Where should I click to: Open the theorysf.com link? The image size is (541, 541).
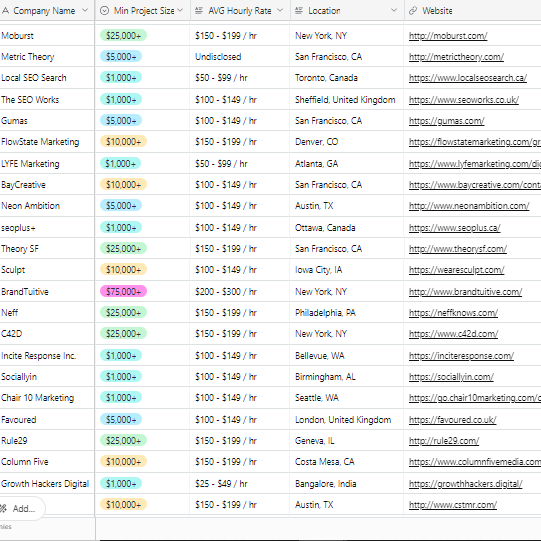pyautogui.click(x=458, y=249)
